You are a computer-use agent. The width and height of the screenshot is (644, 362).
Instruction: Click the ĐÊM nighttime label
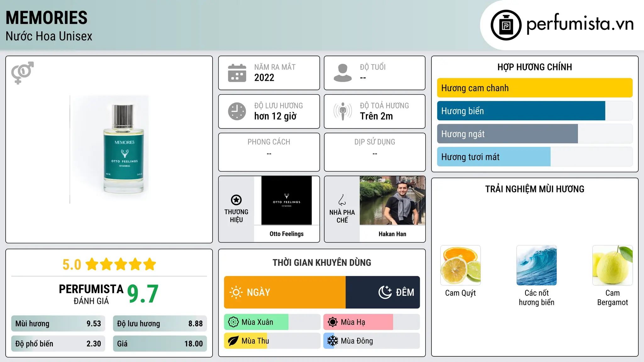[x=405, y=292]
